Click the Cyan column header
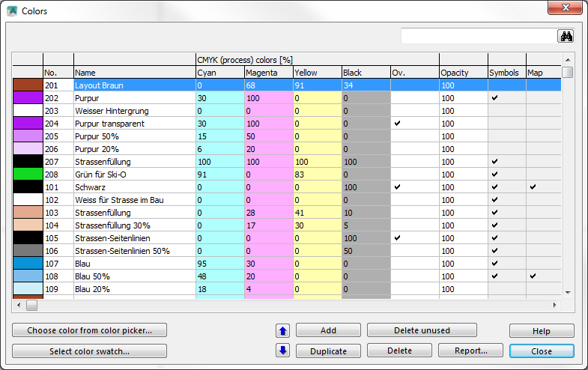 click(220, 73)
